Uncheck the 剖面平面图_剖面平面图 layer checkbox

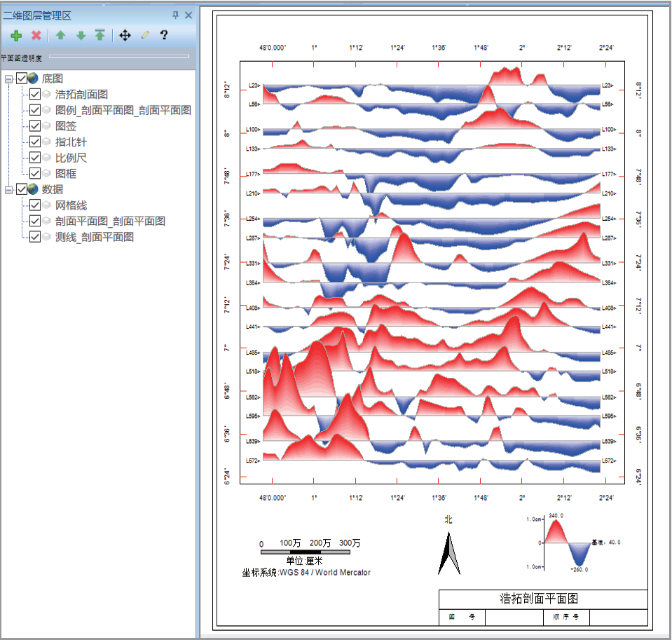(x=35, y=222)
